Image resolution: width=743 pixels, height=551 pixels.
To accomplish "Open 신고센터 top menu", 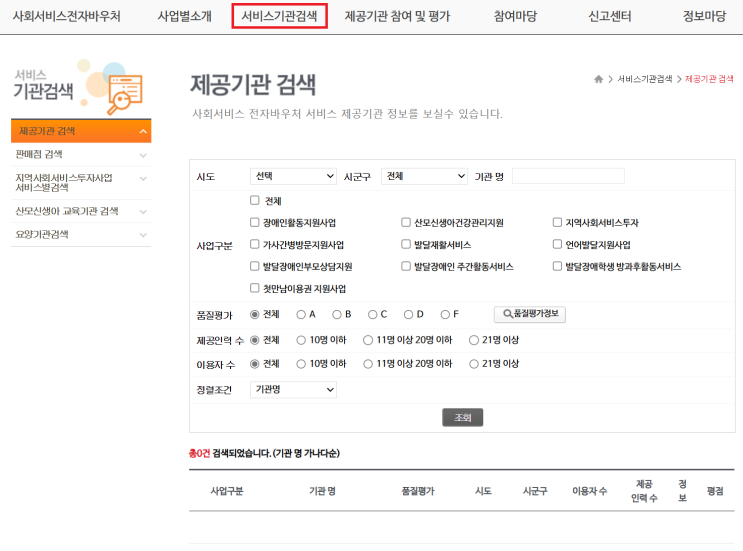I will click(x=610, y=16).
